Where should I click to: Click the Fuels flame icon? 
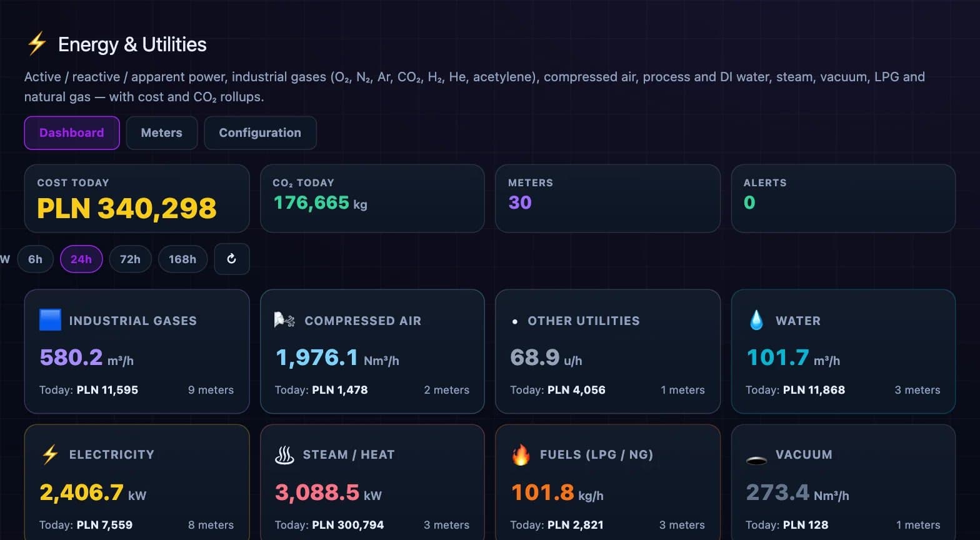tap(521, 454)
